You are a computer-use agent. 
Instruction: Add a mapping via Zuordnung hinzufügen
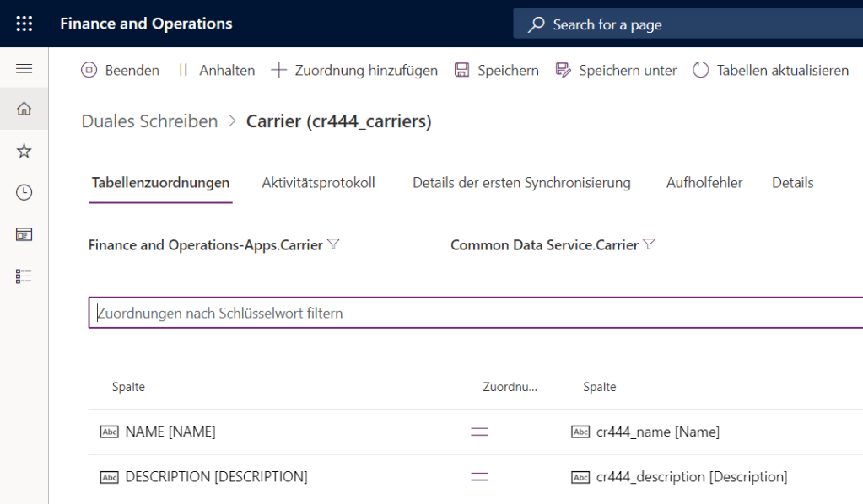[x=354, y=71]
